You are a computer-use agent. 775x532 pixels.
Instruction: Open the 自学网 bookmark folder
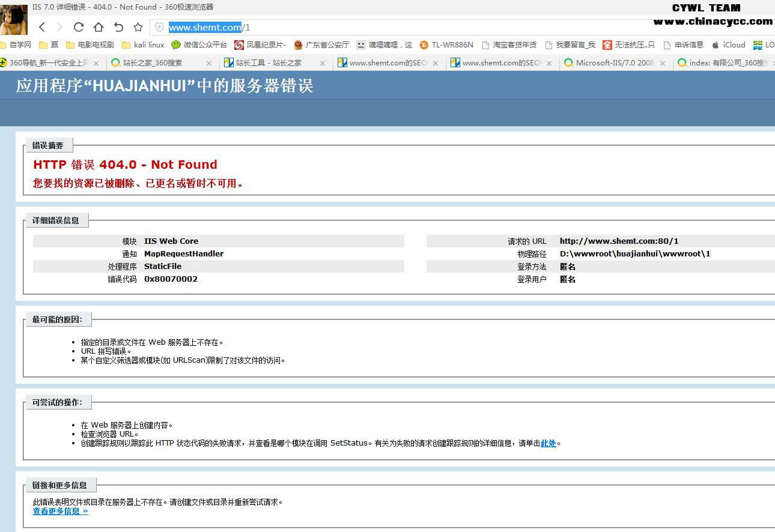[x=16, y=45]
